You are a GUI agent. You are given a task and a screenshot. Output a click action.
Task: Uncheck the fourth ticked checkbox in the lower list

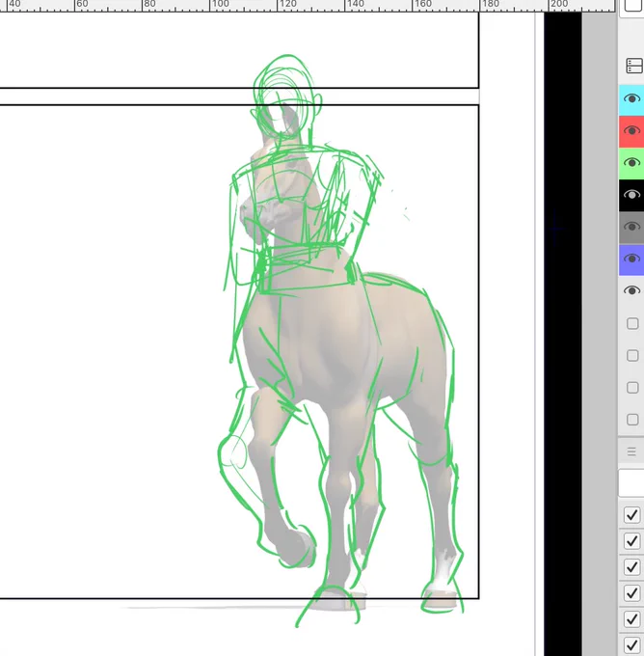[631, 593]
